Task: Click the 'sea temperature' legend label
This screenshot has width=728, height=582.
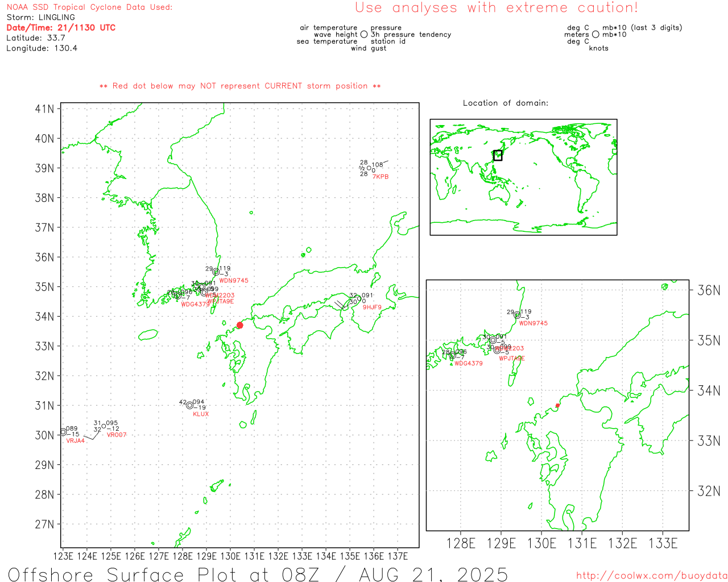Action: click(327, 41)
